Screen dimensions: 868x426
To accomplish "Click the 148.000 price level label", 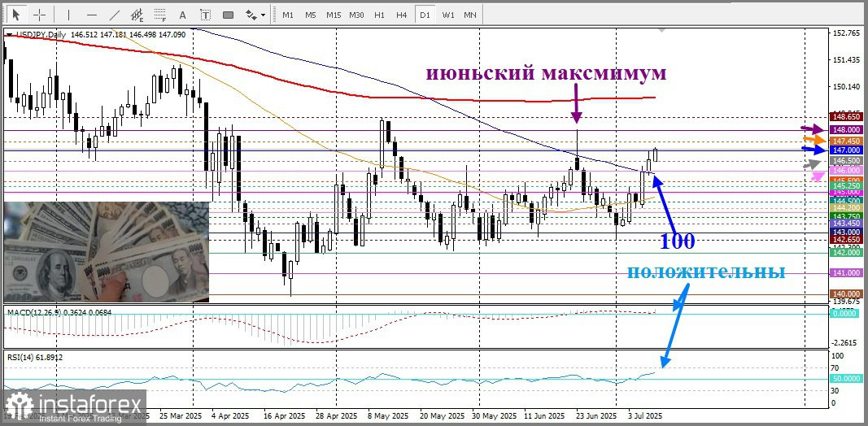I will (x=846, y=129).
